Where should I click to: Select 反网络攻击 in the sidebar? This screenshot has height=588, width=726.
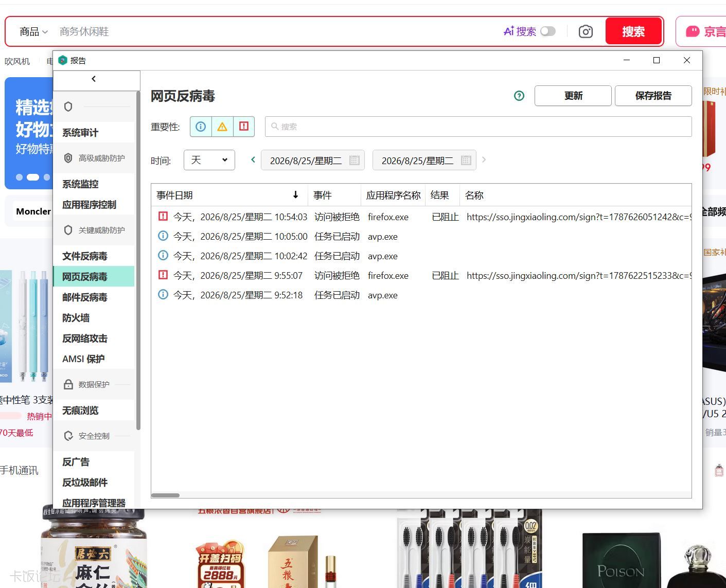(94, 338)
